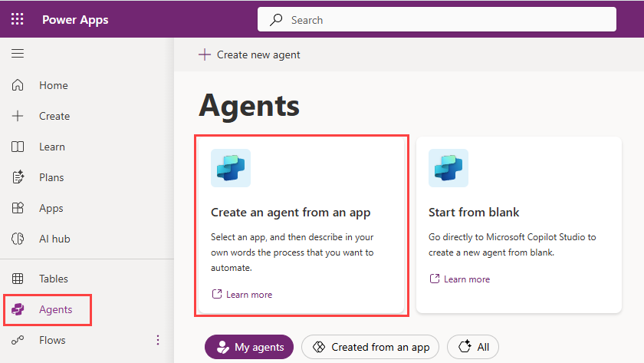
Task: Click Copilot icon on Start from blank card
Action: (449, 168)
